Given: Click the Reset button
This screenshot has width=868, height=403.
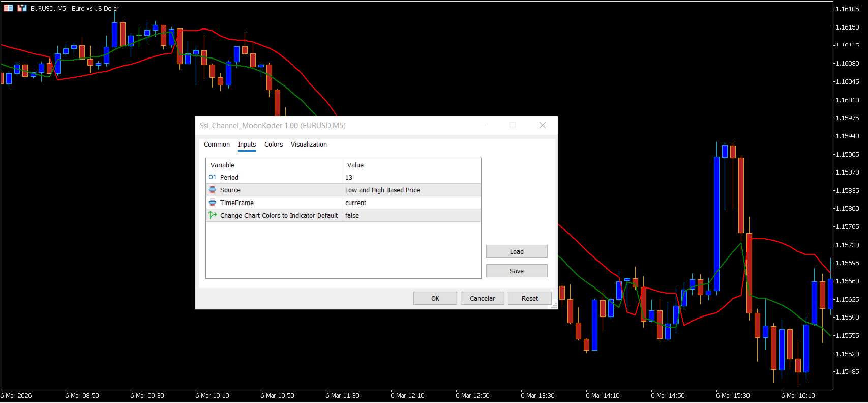Looking at the screenshot, I should [x=530, y=298].
